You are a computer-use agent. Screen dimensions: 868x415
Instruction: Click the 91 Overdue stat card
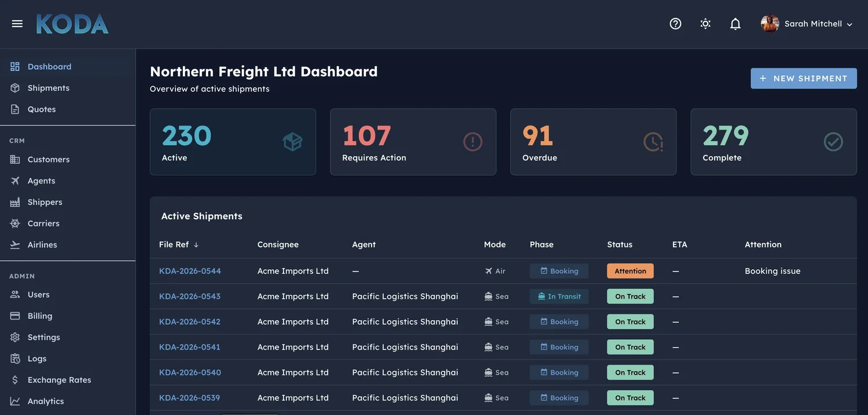click(x=593, y=142)
